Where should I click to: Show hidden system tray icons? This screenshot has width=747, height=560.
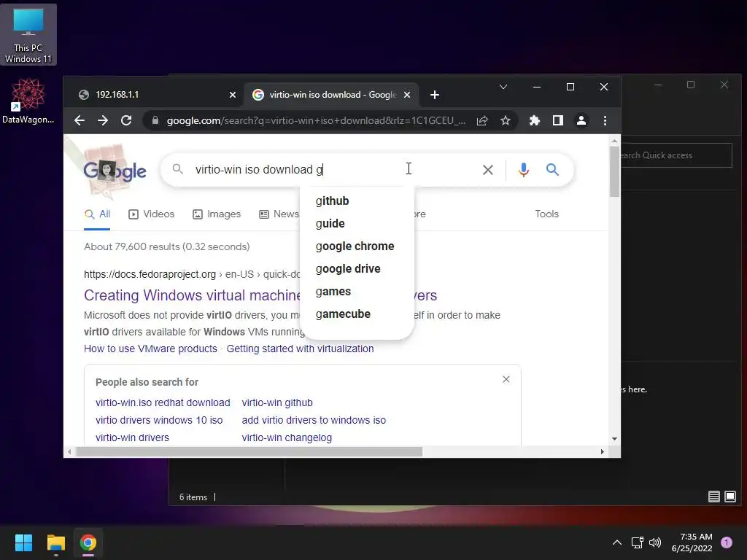(617, 542)
